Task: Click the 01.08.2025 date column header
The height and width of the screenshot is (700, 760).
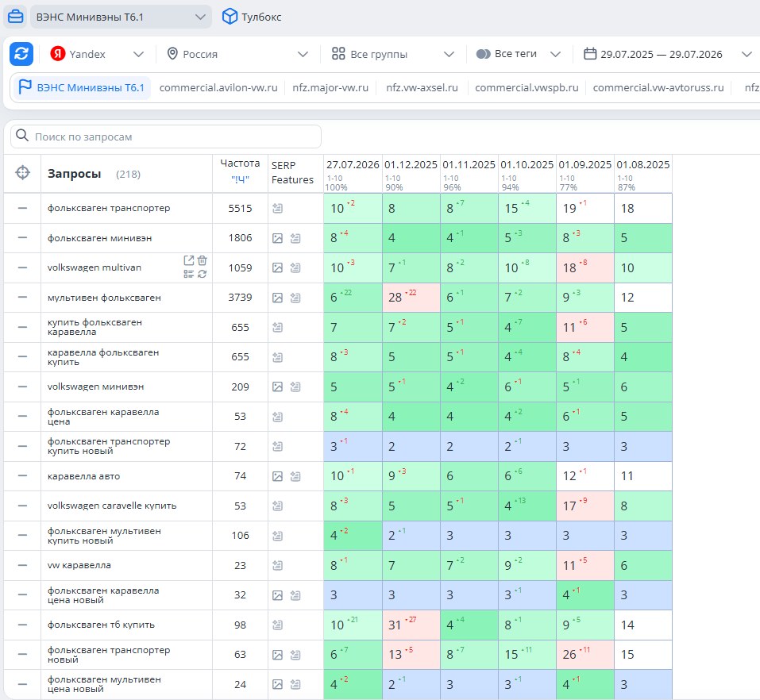Action: coord(642,165)
